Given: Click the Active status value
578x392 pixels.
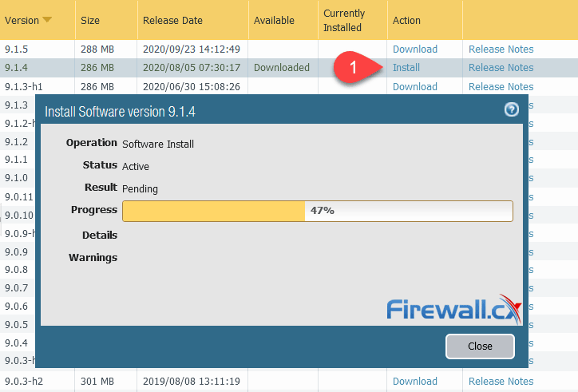Looking at the screenshot, I should pyautogui.click(x=136, y=167).
